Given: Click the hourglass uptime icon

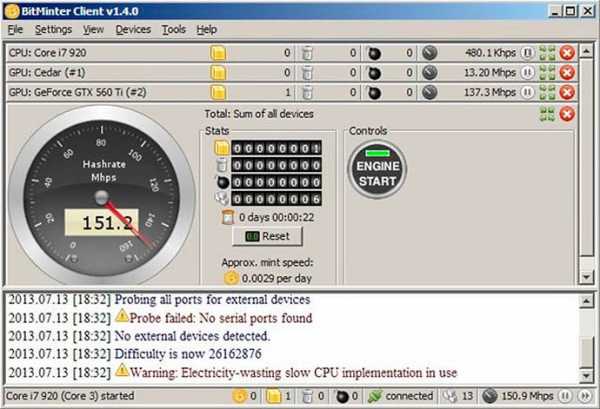Looking at the screenshot, I should [x=228, y=217].
